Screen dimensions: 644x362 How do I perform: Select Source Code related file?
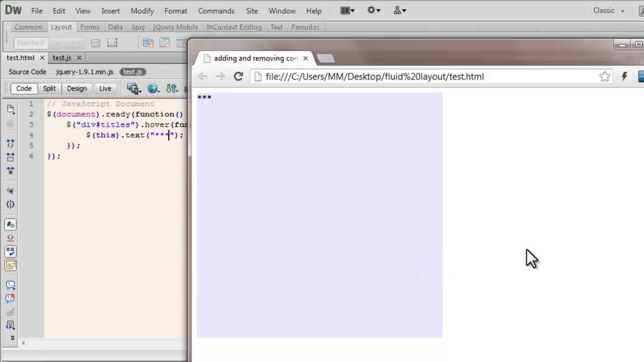[x=27, y=72]
